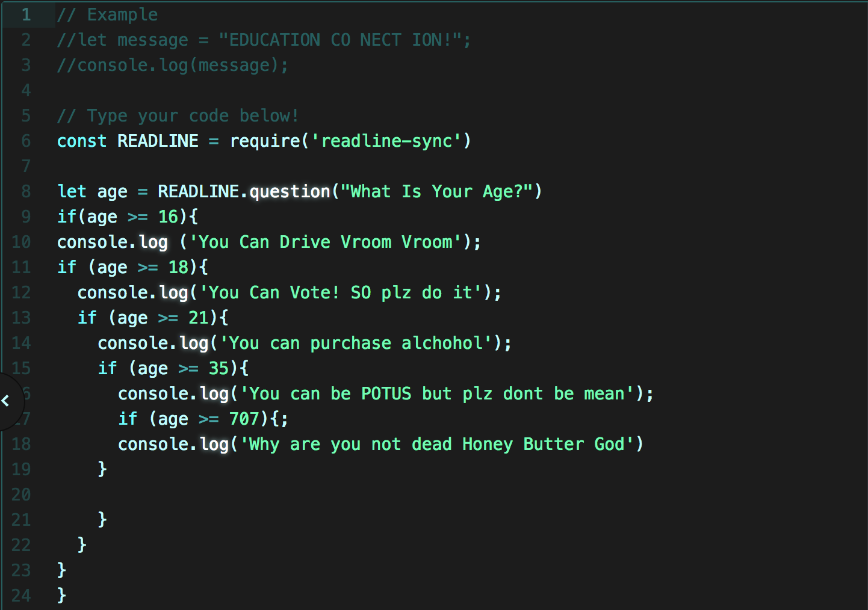Viewport: 868px width, 610px height.
Task: Click the commented "// Type your code below!" line
Action: (178, 116)
